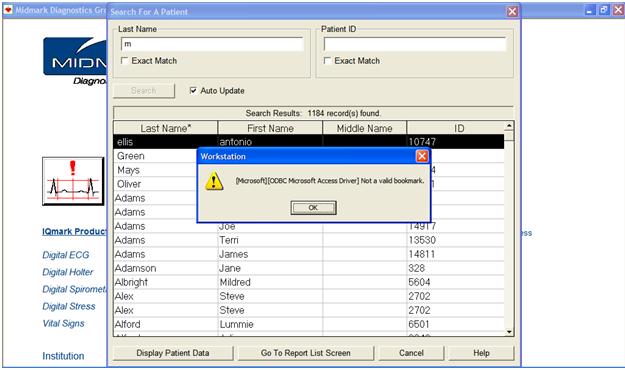Image resolution: width=625 pixels, height=370 pixels.
Task: Click the ECG alert thumbnail icon
Action: tap(73, 181)
